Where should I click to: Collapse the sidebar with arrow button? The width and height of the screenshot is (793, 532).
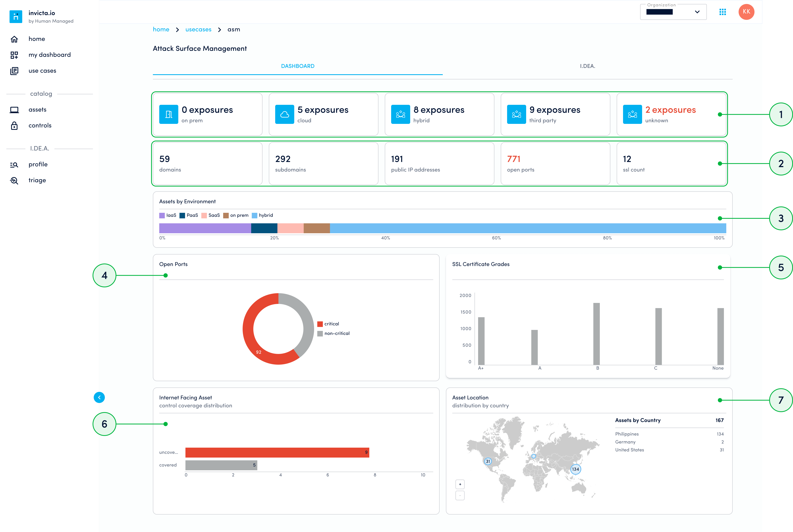(x=99, y=397)
